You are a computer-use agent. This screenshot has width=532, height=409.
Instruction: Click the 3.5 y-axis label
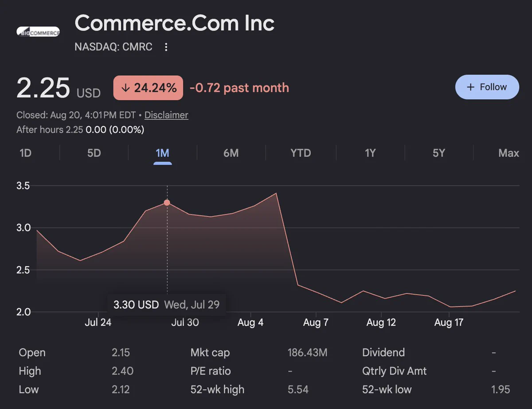click(x=23, y=186)
